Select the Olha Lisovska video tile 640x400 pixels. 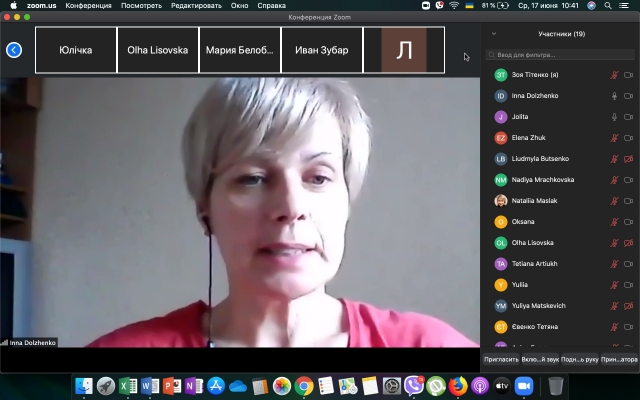(158, 50)
